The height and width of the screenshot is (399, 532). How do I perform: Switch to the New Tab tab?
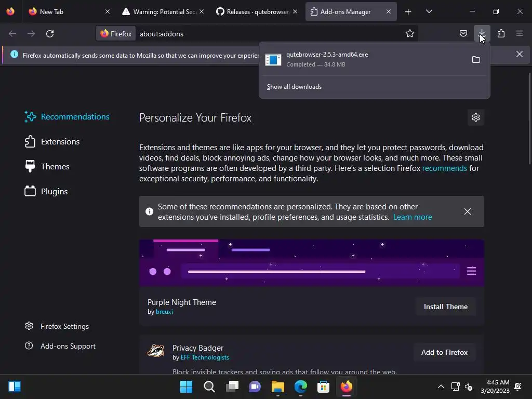[70, 11]
